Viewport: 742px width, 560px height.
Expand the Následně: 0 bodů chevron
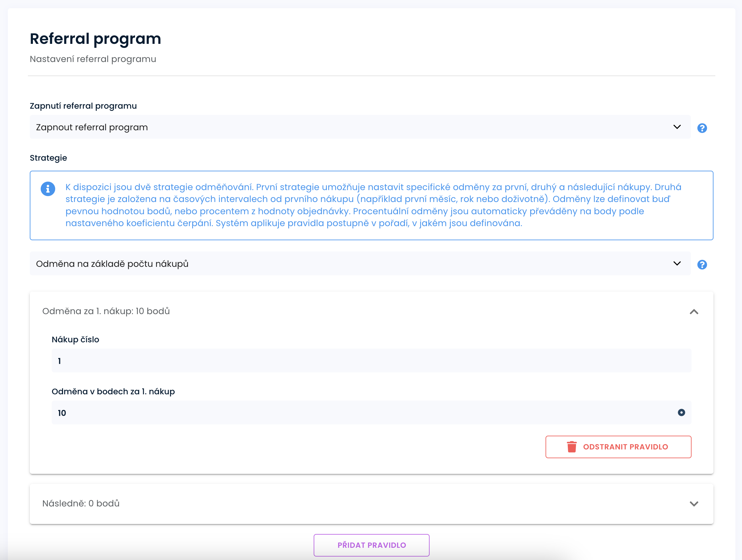point(694,504)
